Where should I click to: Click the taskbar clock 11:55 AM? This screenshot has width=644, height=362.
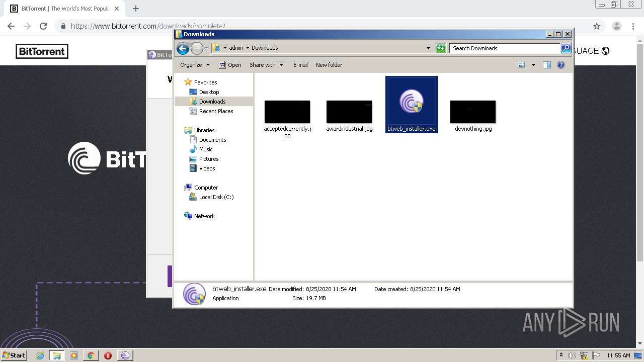click(x=618, y=355)
